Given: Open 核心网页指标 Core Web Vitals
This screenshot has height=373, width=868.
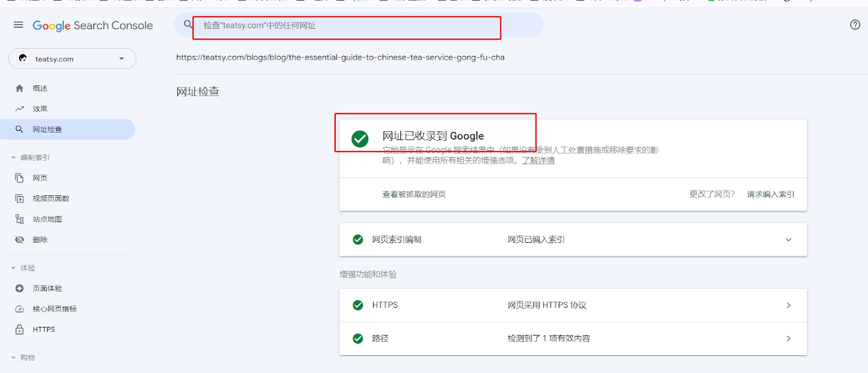Looking at the screenshot, I should point(54,309).
